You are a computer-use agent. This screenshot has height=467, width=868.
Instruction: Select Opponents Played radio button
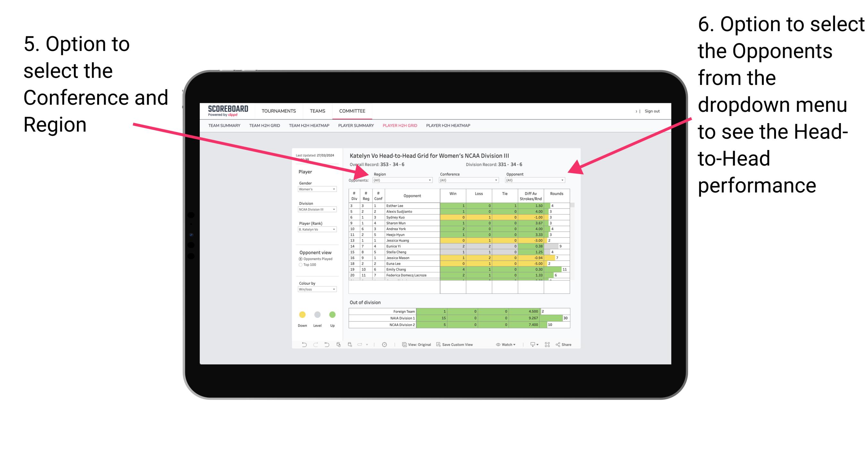pyautogui.click(x=298, y=259)
